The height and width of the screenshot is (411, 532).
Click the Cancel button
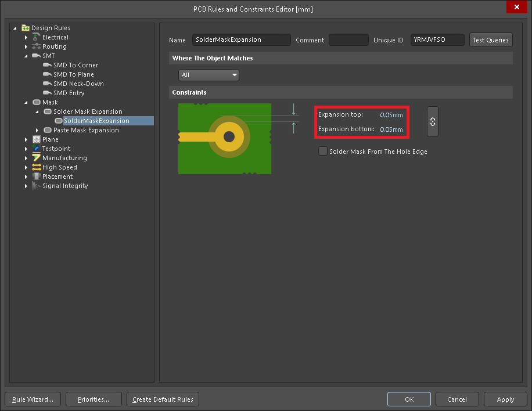pos(457,399)
